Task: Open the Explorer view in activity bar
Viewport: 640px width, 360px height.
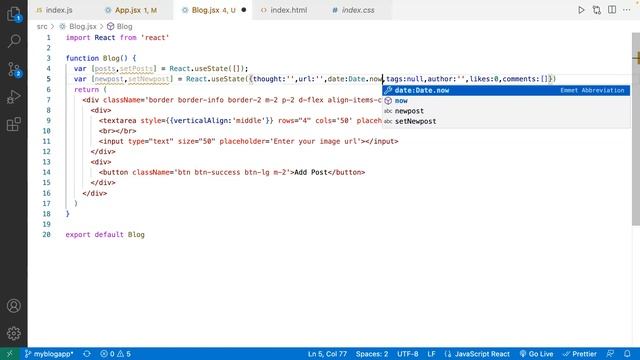Action: point(14,14)
